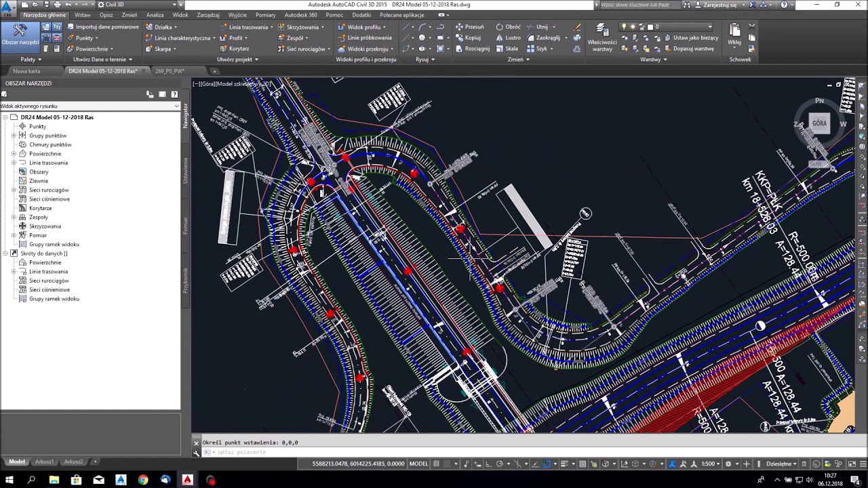Expand the Warstwy panel title

coord(653,60)
